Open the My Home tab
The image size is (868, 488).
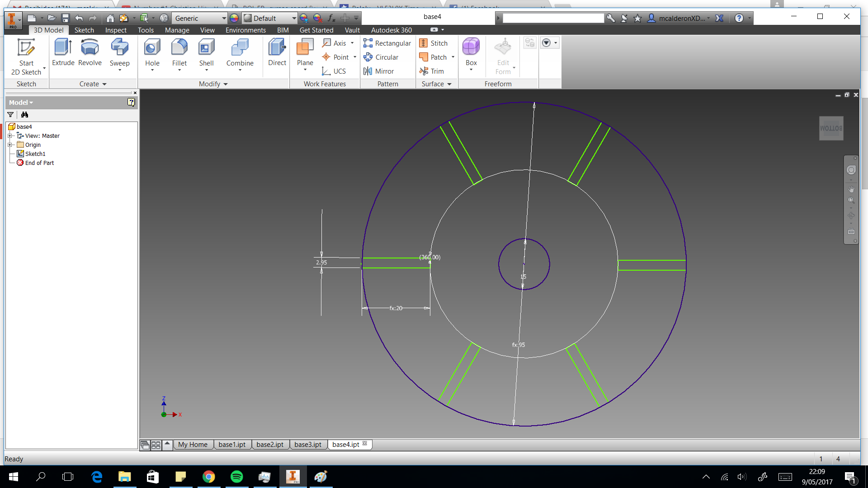click(193, 445)
